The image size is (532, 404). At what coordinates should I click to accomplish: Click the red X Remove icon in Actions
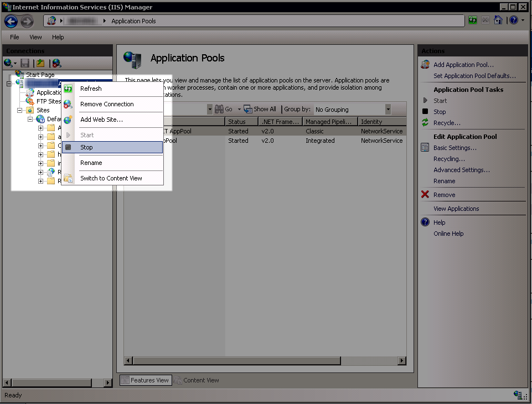[x=425, y=194]
